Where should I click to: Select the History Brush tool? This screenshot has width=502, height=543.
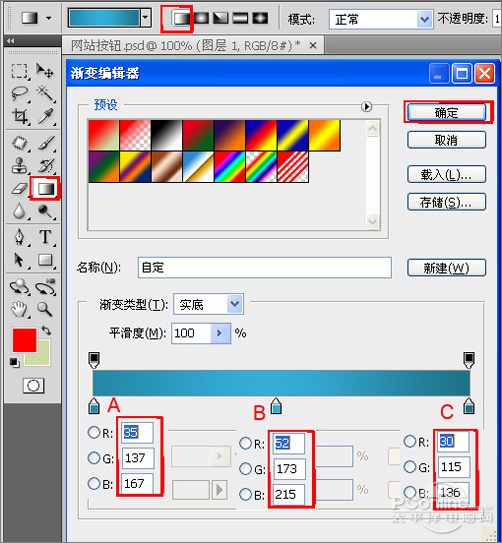tap(45, 166)
